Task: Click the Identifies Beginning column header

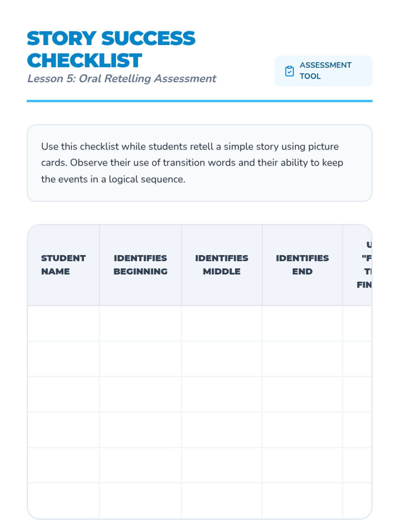Action: [x=140, y=265]
